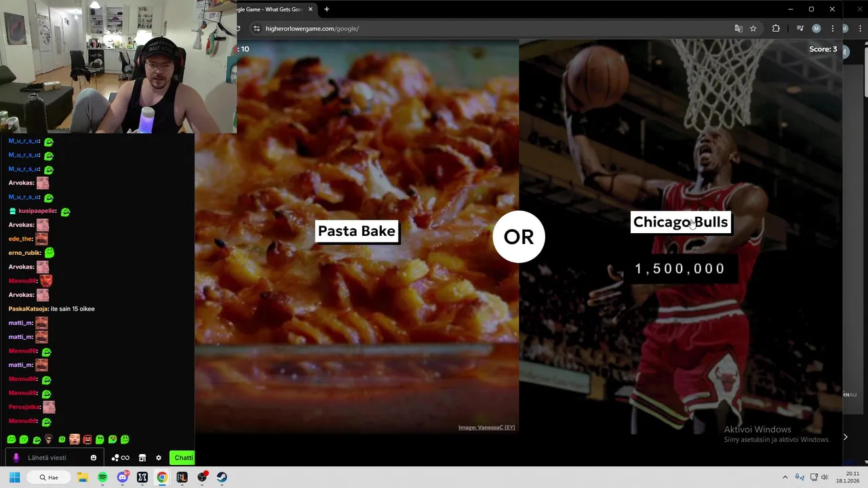868x488 pixels.
Task: Open the Chrome profile M avatar
Action: point(816,28)
